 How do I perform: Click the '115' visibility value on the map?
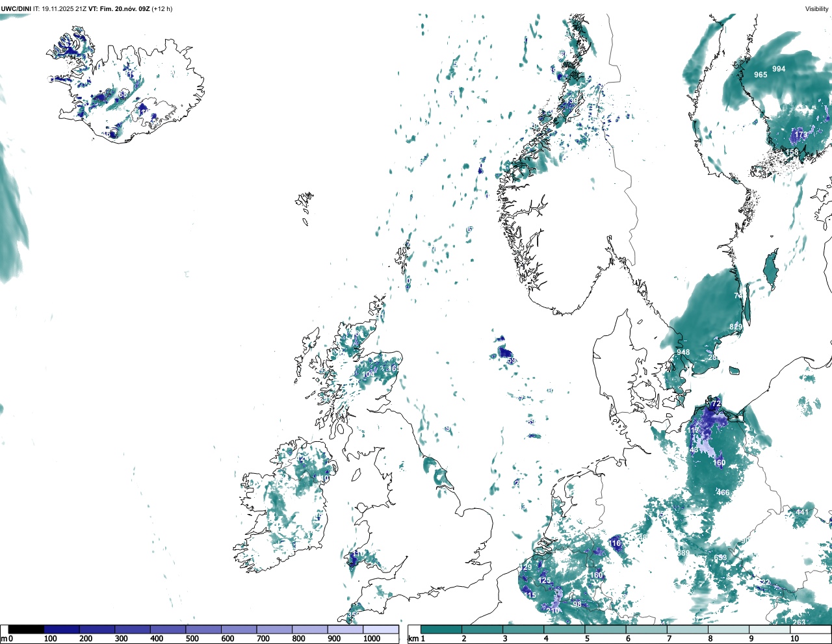pos(530,595)
